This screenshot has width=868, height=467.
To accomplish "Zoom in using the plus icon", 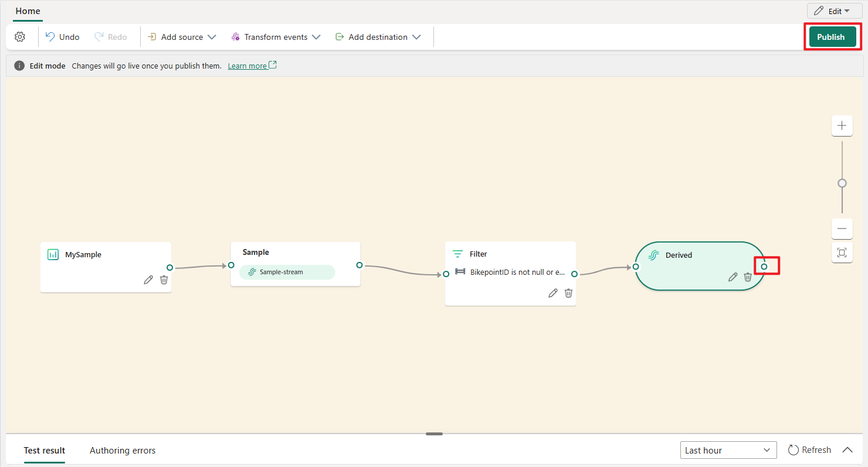I will coord(842,125).
